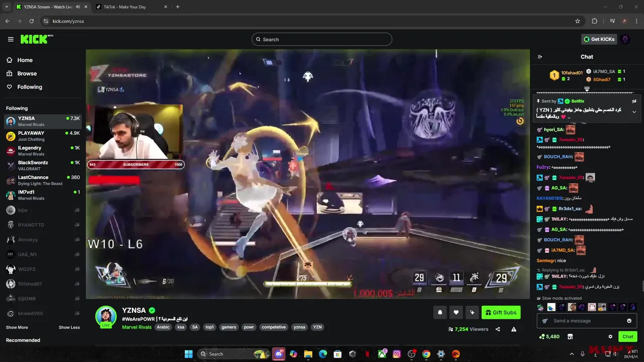
Task: Report the stream via warning icon
Action: pyautogui.click(x=514, y=329)
